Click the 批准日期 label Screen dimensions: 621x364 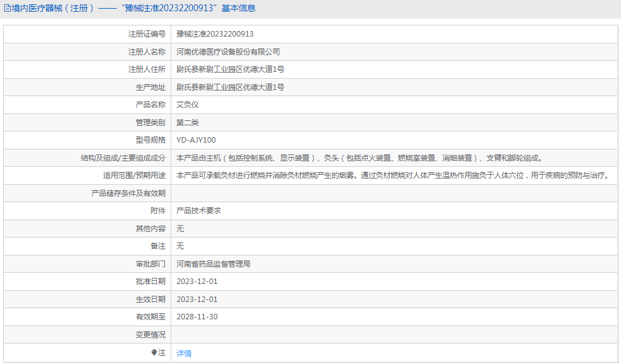coord(151,282)
